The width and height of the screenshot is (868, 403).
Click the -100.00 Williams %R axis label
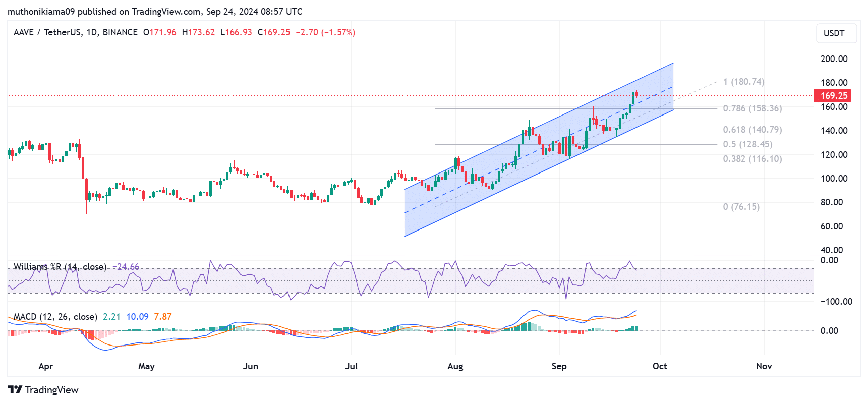836,302
